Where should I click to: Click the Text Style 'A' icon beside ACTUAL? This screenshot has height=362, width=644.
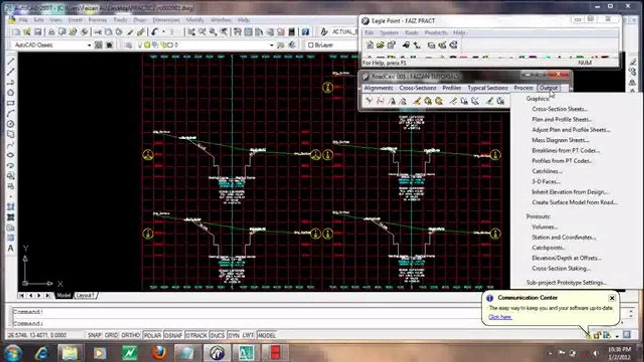[x=324, y=32]
